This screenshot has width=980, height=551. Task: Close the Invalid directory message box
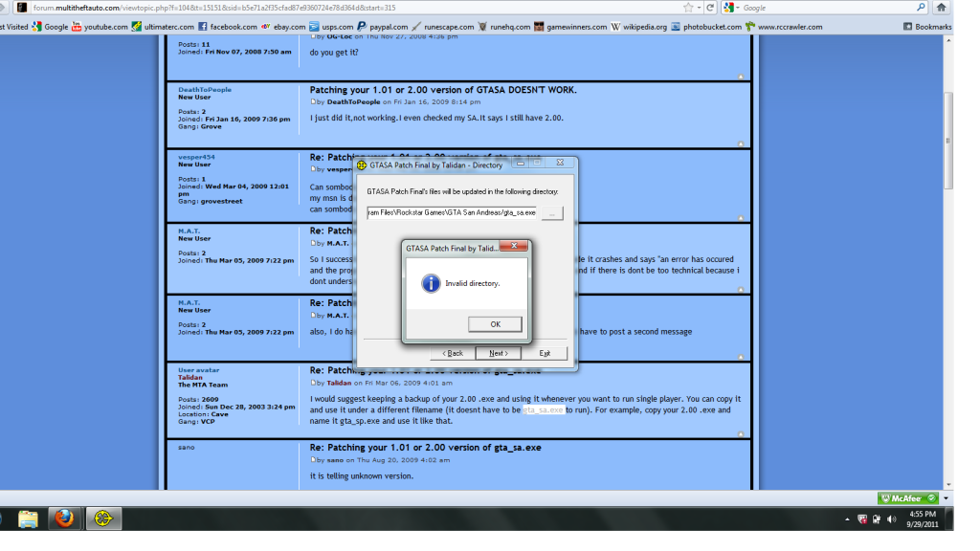[x=514, y=246]
